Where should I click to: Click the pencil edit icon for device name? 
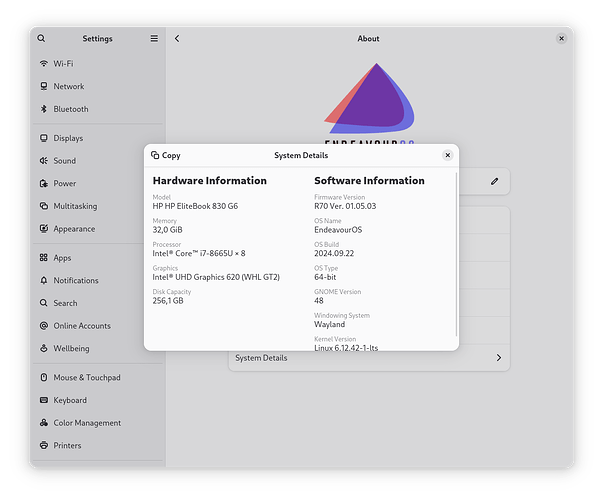(494, 181)
